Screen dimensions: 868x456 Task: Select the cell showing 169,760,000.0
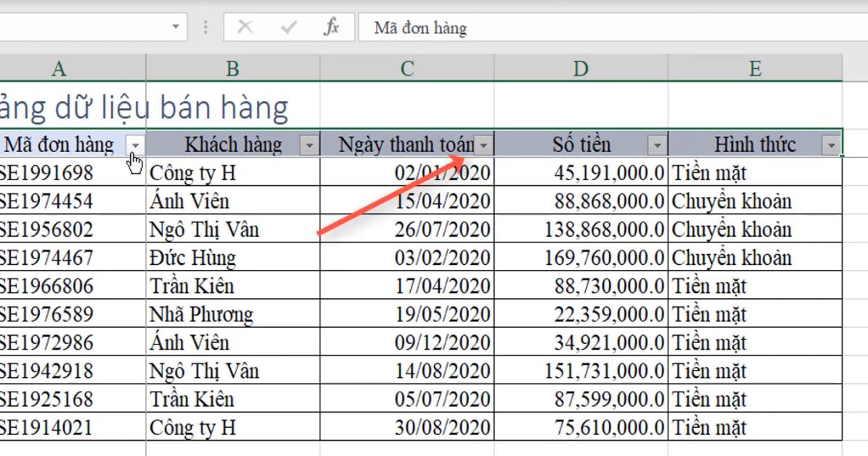579,257
